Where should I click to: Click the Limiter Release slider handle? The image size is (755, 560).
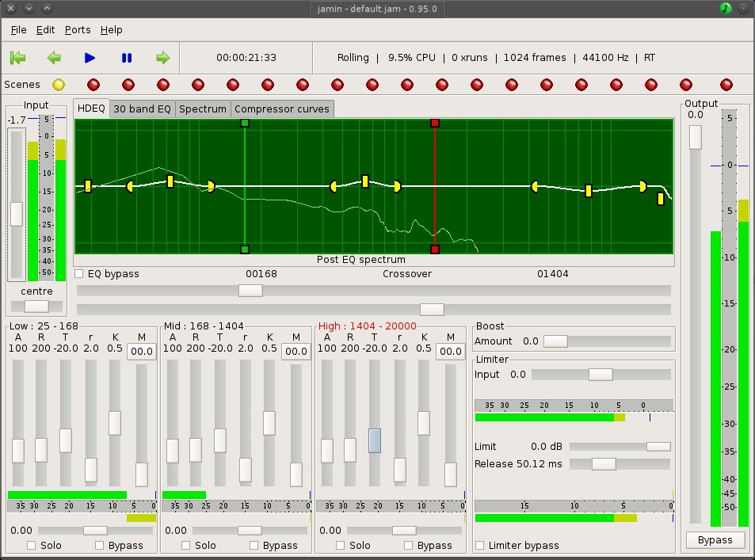(x=604, y=464)
